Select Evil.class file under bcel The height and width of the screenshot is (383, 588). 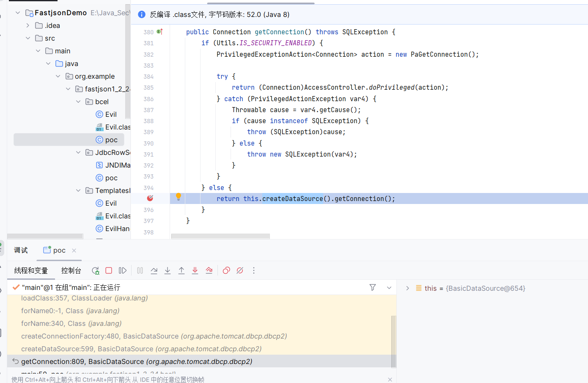pos(113,127)
